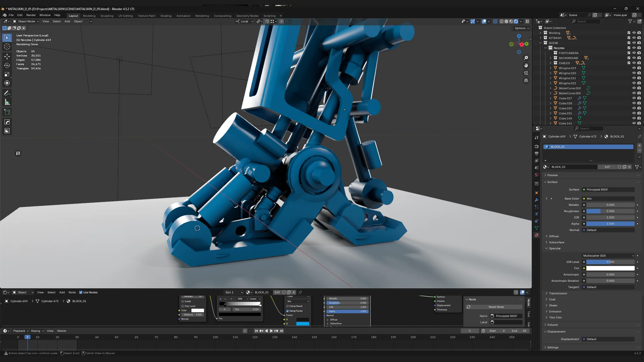
Task: Open the Render menu
Action: [31, 15]
